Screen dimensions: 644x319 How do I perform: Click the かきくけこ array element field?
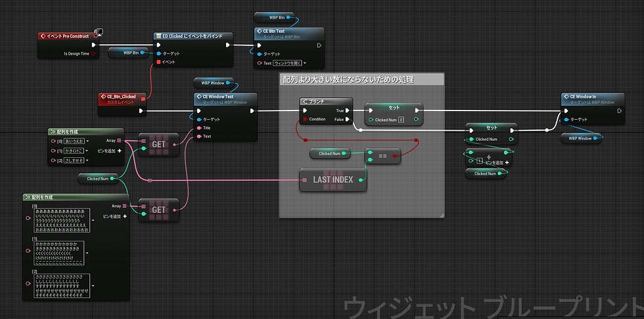(x=74, y=151)
